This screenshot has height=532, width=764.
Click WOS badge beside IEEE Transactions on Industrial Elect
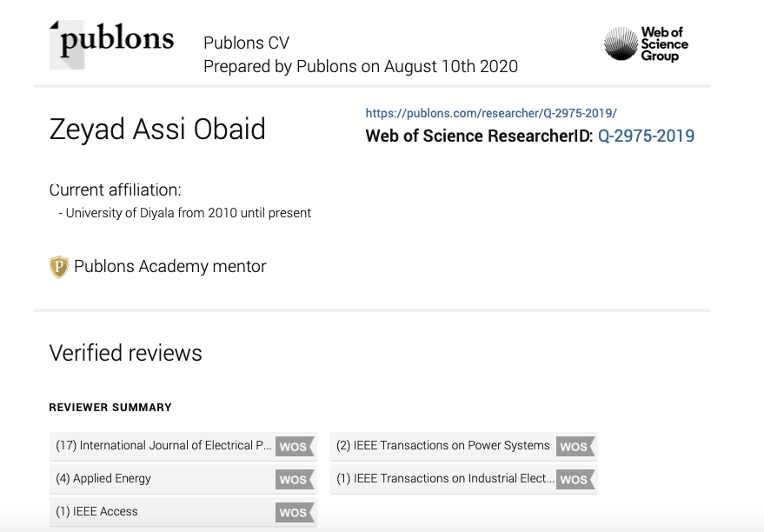[x=575, y=479]
